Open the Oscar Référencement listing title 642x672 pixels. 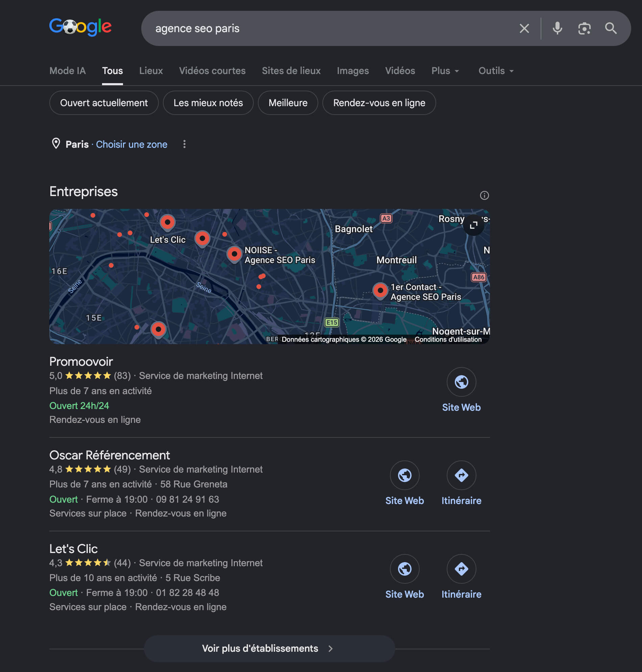click(109, 455)
